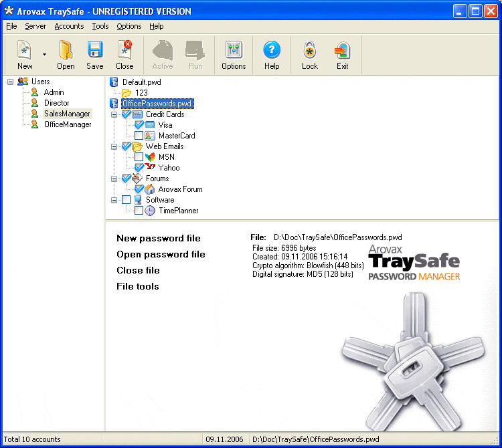Check the TimePlanner checkbox
The image size is (502, 448).
coord(139,211)
